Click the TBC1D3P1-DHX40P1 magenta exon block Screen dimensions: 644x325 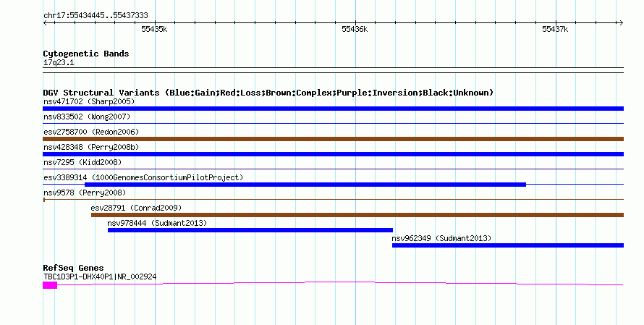point(50,285)
